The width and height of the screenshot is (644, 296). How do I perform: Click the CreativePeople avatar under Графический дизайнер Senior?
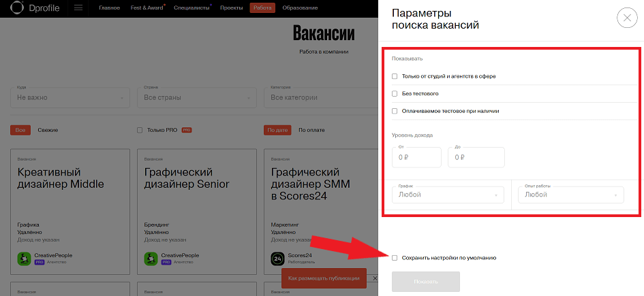151,259
